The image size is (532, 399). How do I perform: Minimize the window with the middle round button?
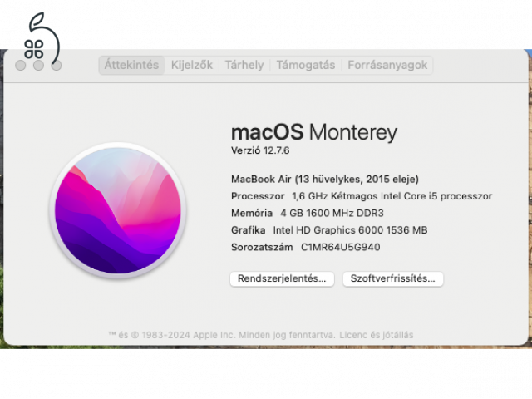point(38,65)
